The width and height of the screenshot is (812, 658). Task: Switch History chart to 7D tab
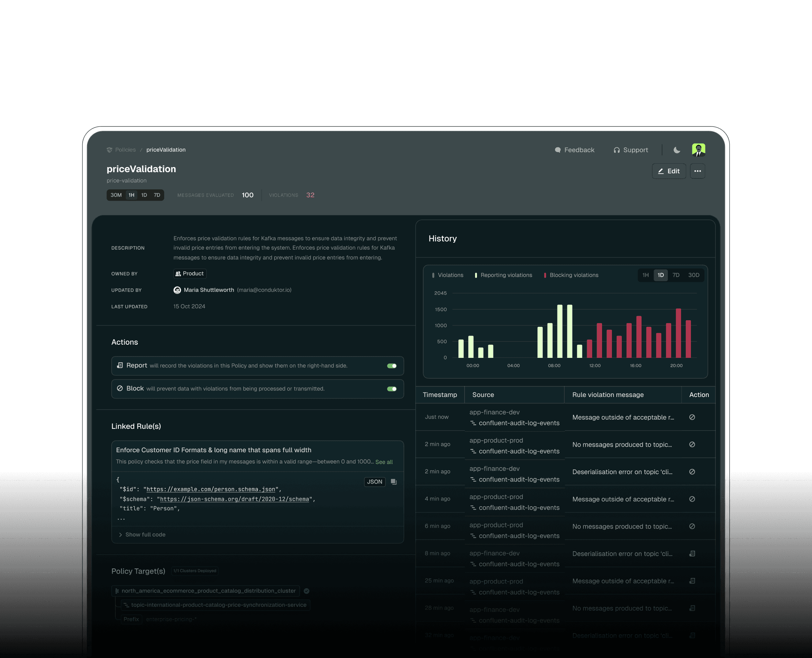[676, 275]
